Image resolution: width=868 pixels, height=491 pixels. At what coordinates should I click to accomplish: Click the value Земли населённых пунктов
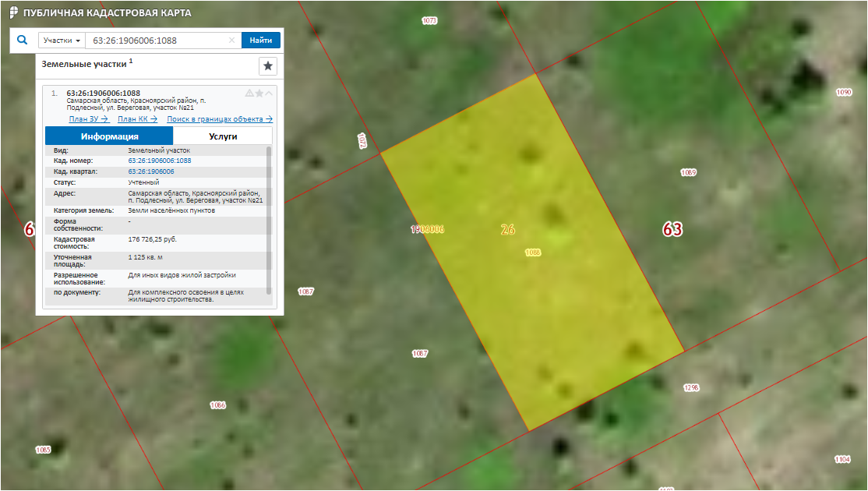(171, 210)
